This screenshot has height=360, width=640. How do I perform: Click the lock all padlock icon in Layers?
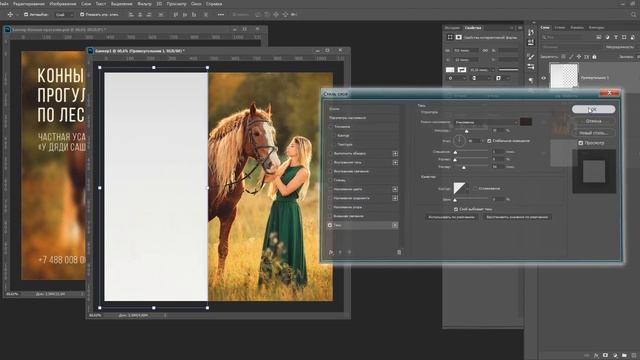594,57
